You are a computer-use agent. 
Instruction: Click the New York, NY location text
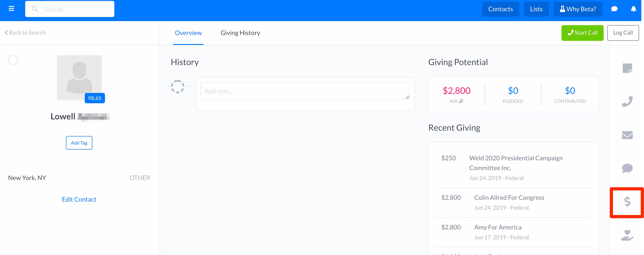(27, 178)
